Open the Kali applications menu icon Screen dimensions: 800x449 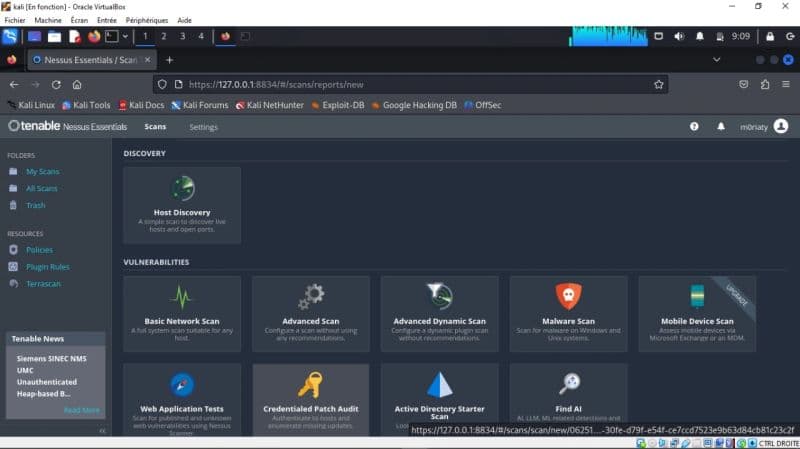[10, 36]
